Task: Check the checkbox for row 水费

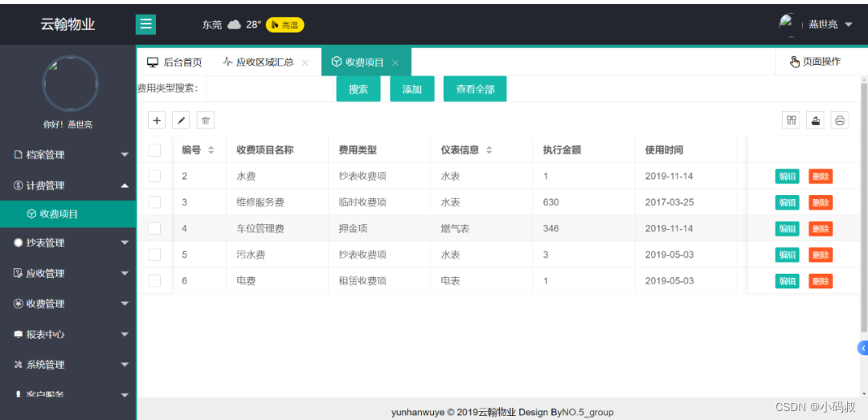Action: (x=154, y=176)
